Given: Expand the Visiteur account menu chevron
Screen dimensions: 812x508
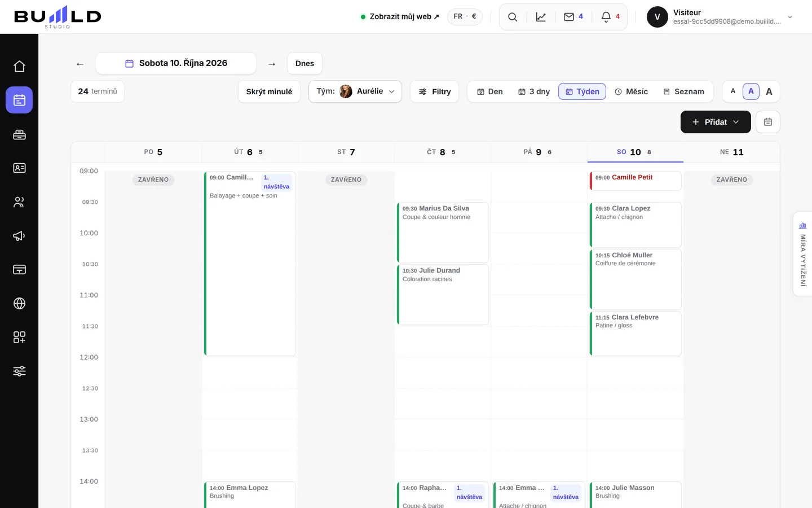Looking at the screenshot, I should 790,17.
